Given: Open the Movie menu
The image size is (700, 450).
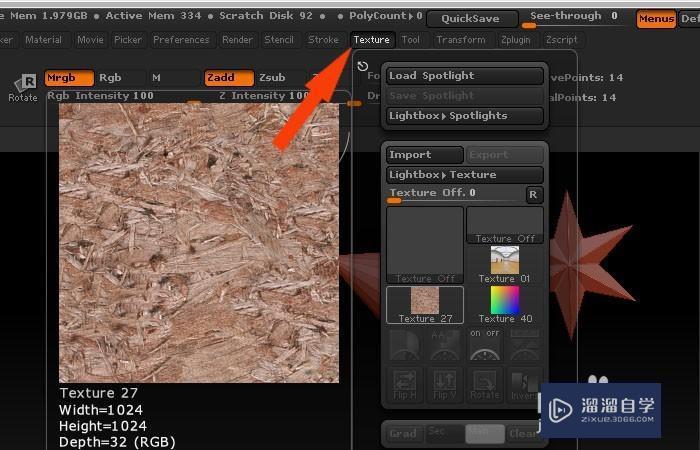Looking at the screenshot, I should point(90,40).
